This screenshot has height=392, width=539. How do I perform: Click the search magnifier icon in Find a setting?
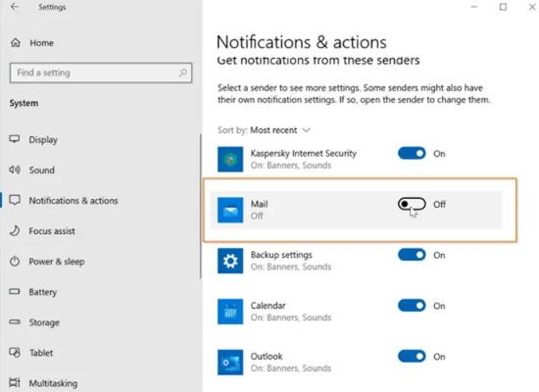183,73
